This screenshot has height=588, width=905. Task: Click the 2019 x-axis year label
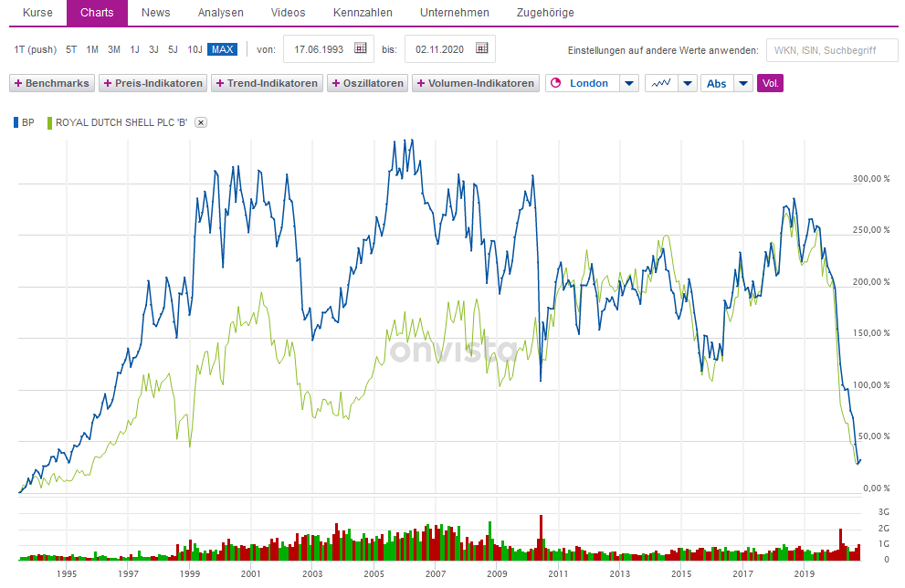[804, 573]
